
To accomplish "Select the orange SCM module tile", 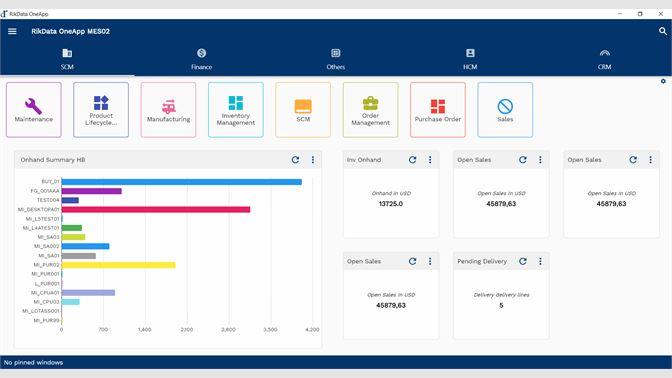I will (x=303, y=110).
